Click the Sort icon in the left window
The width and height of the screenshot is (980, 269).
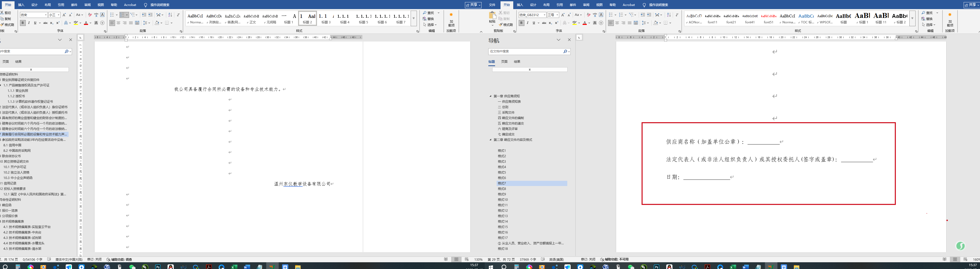coord(170,15)
